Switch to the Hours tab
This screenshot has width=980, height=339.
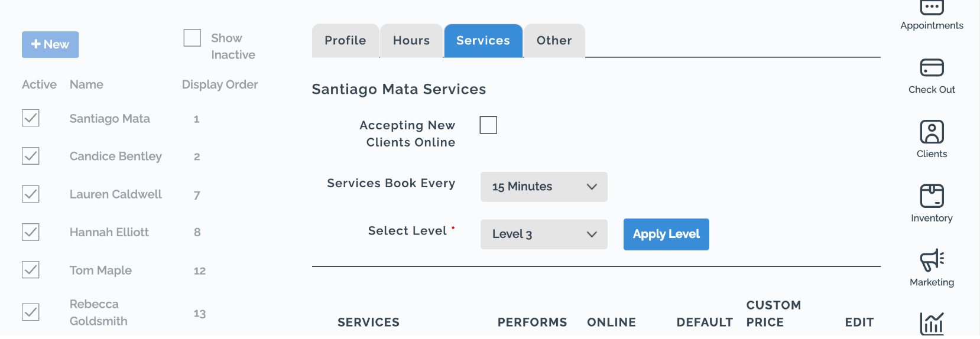pos(411,41)
